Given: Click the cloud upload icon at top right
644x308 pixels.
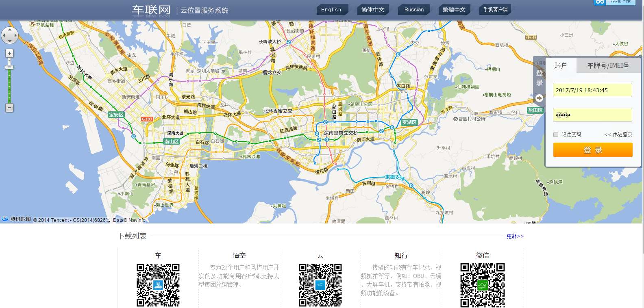Looking at the screenshot, I should coord(600,2).
